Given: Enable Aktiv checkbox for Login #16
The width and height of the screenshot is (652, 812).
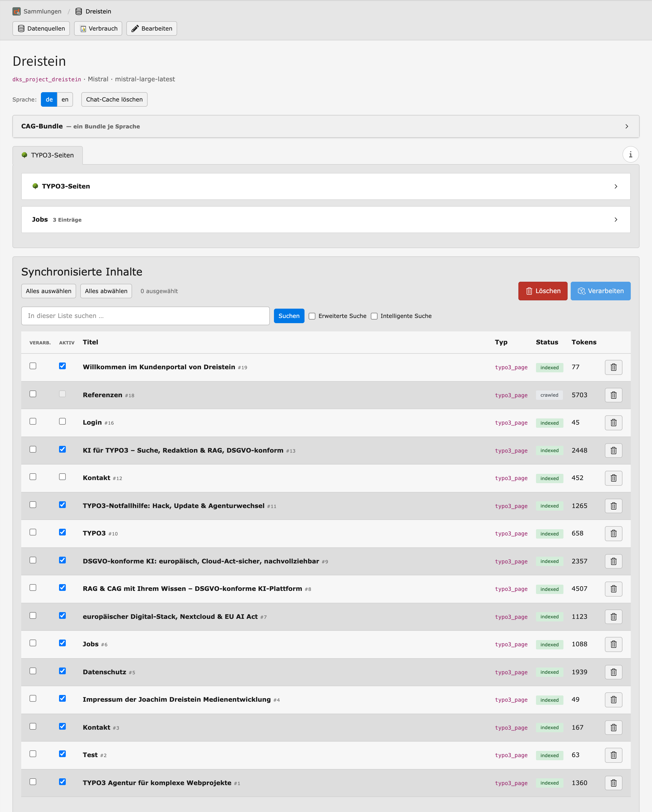Looking at the screenshot, I should coord(62,422).
